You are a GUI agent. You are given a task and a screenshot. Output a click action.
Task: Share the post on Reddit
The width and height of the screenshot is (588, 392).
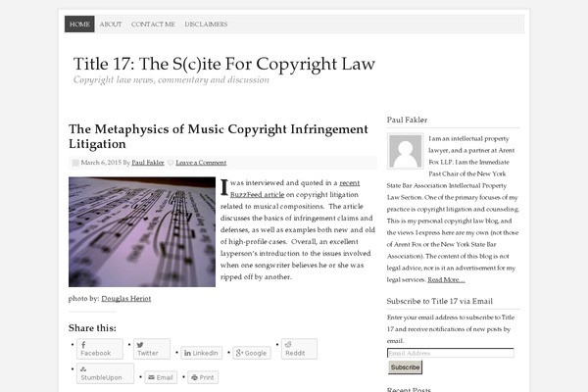coord(299,349)
